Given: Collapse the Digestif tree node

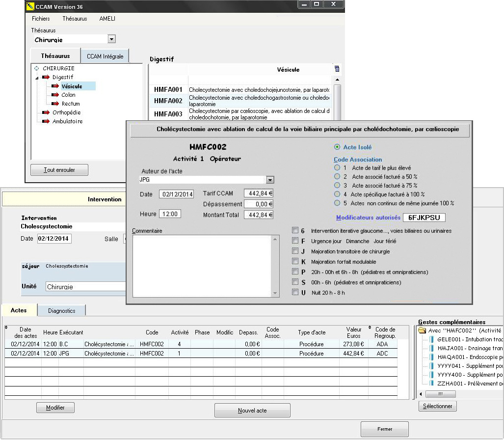Looking at the screenshot, I should click(x=36, y=78).
